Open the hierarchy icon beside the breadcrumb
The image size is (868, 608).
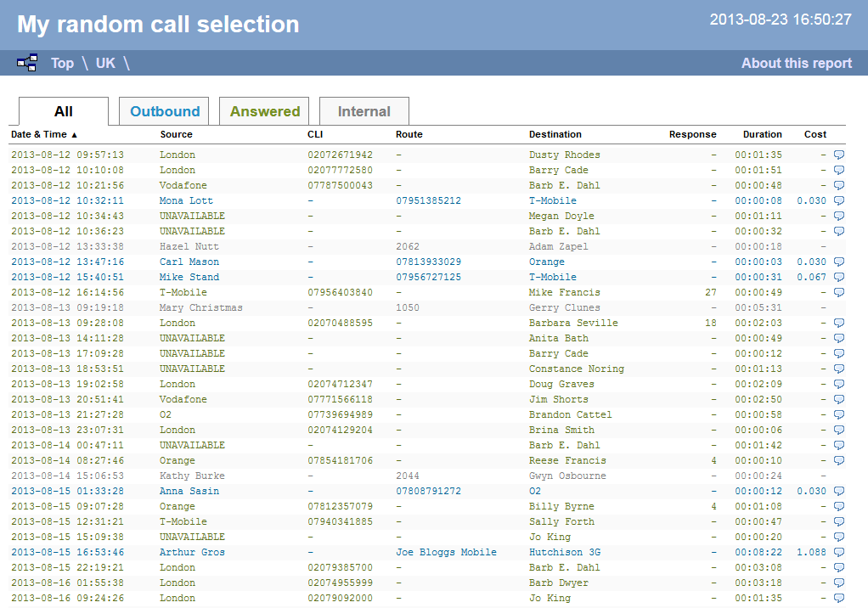pos(26,62)
